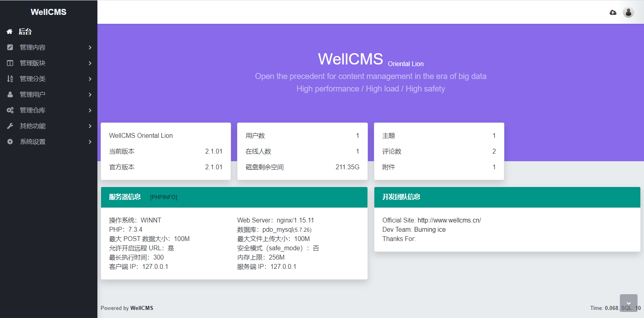644x318 pixels.
Task: Visit the http://www.wellcms.cn/ official site link
Action: [x=449, y=220]
